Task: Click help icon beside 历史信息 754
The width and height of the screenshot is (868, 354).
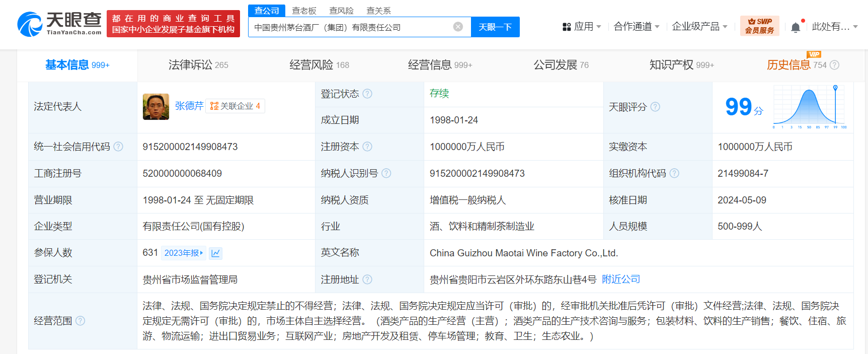Action: (834, 65)
